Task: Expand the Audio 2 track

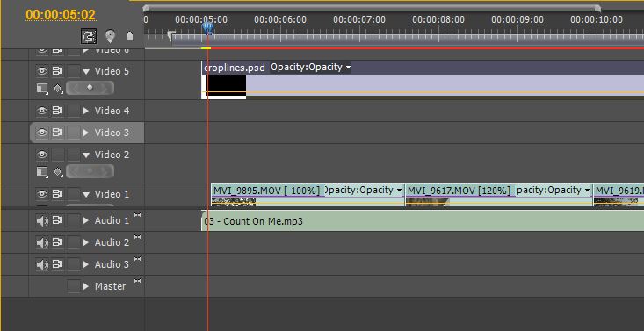Action: pos(86,242)
